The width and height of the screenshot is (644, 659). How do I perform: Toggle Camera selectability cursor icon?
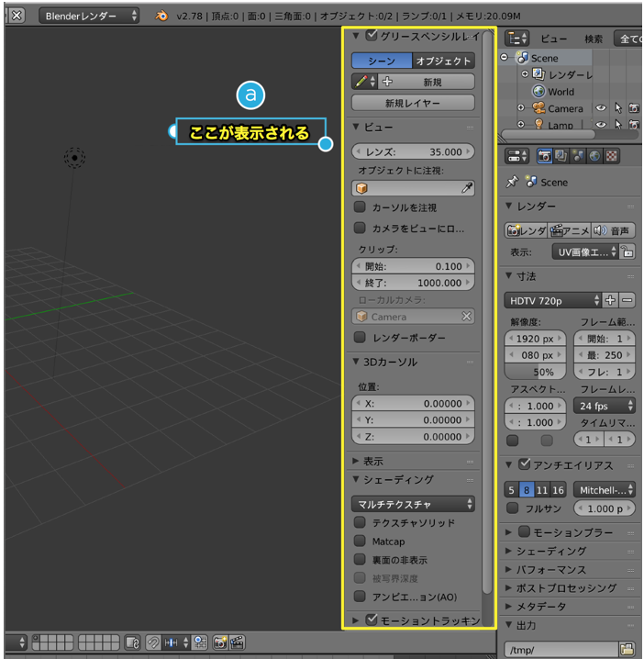618,108
